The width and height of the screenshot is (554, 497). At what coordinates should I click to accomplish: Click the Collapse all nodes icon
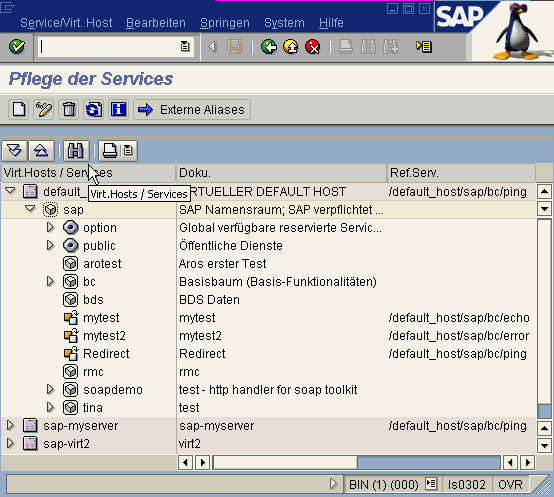pos(41,151)
